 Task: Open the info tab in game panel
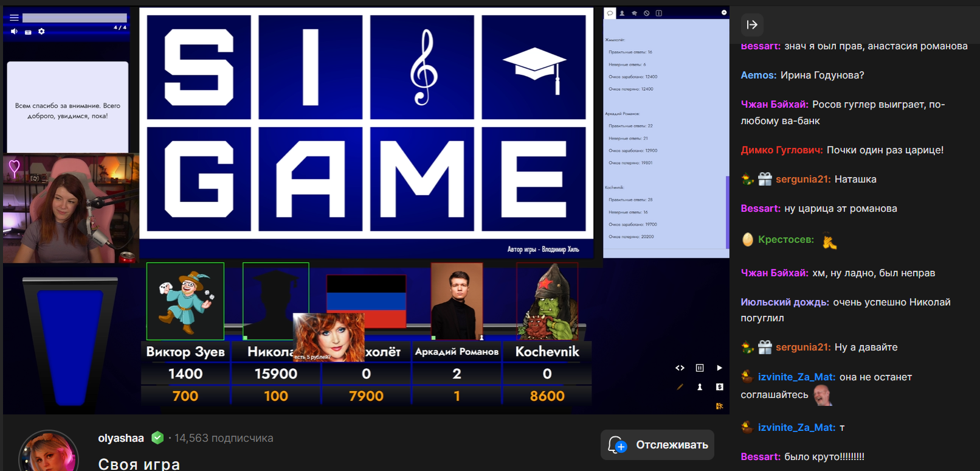[659, 13]
